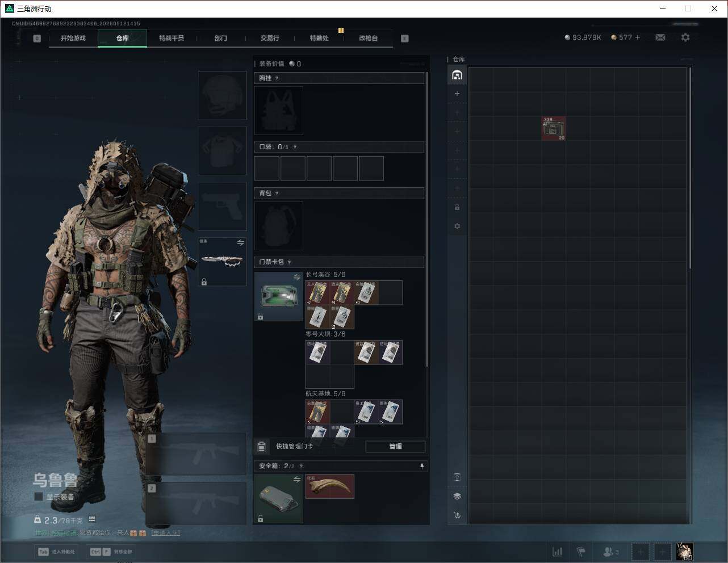Image resolution: width=728 pixels, height=563 pixels.
Task: Select the AP ammo box in warehouse
Action: [554, 129]
